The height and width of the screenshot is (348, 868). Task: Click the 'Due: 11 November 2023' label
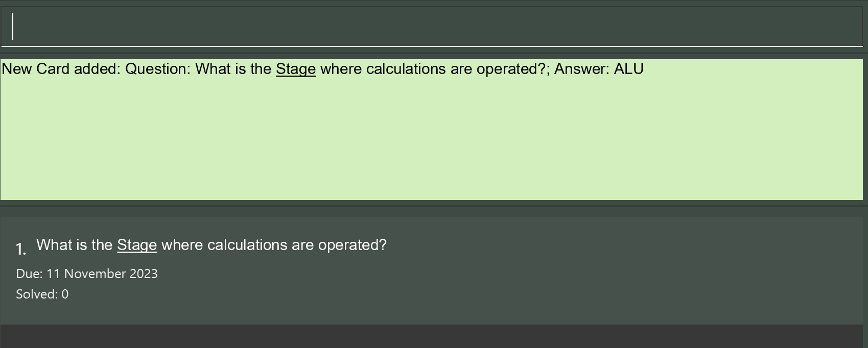[x=87, y=274]
